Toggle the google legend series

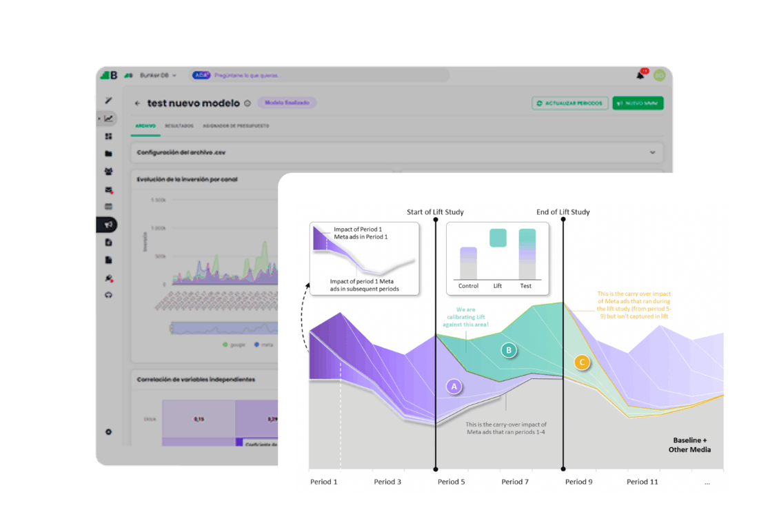click(x=234, y=345)
